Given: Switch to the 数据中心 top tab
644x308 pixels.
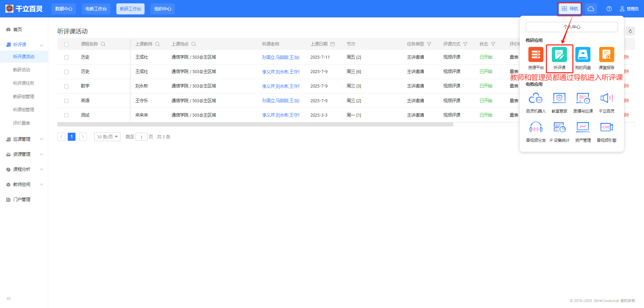Looking at the screenshot, I should pyautogui.click(x=64, y=9).
